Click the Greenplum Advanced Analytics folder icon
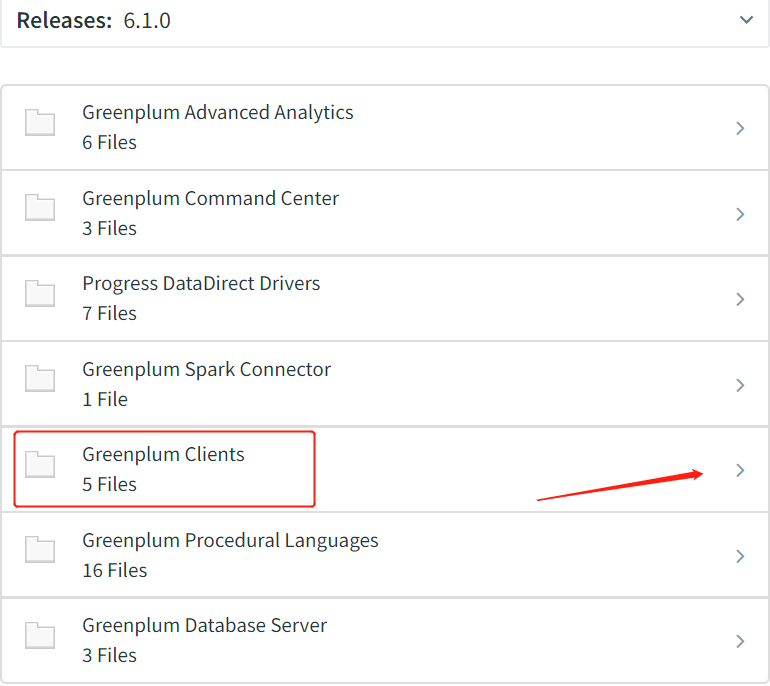The width and height of the screenshot is (770, 686). point(40,124)
